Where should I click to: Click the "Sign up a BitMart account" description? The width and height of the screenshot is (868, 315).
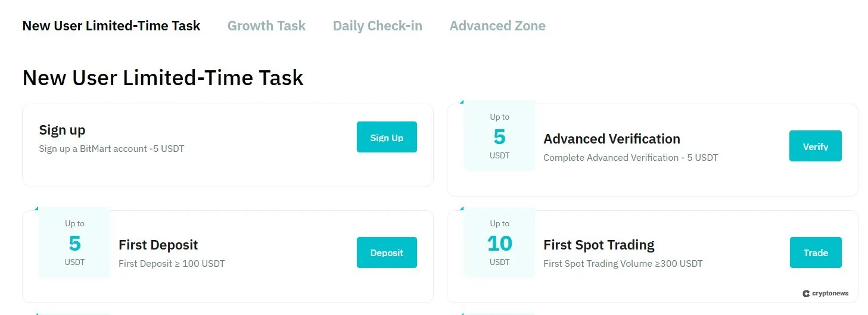point(111,148)
